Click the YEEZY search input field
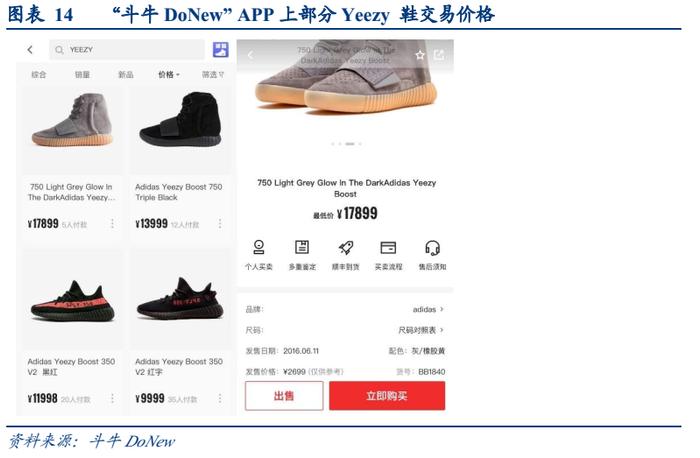700x458 pixels. pos(127,50)
